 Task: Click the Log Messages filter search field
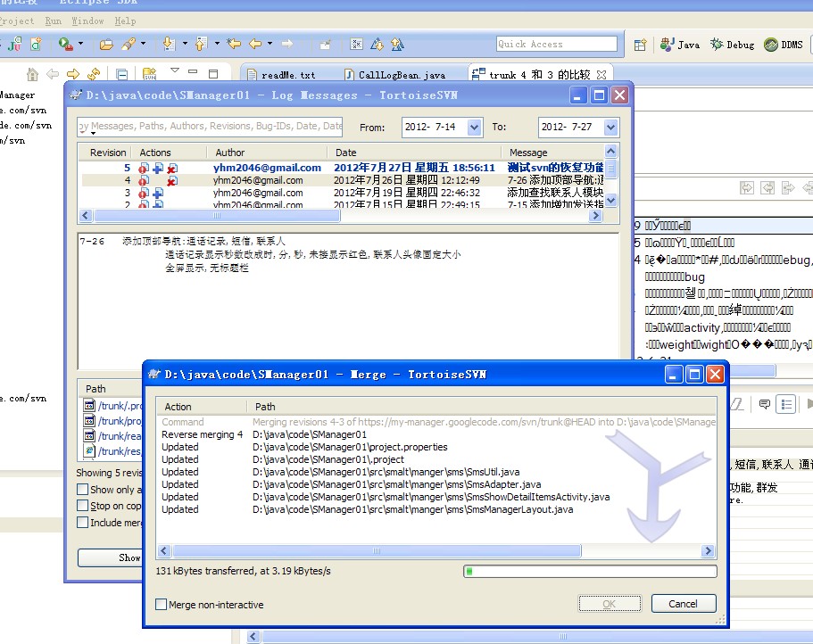pyautogui.click(x=210, y=127)
